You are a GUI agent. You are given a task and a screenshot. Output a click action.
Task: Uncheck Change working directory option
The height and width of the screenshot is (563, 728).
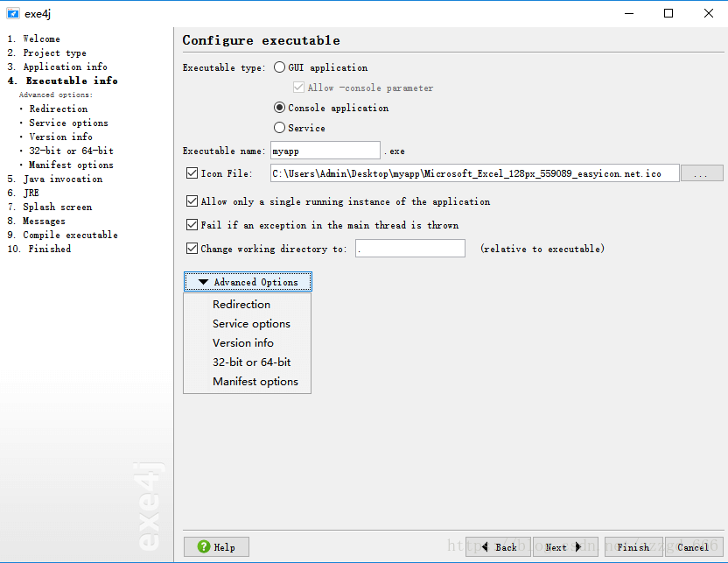[x=192, y=249]
